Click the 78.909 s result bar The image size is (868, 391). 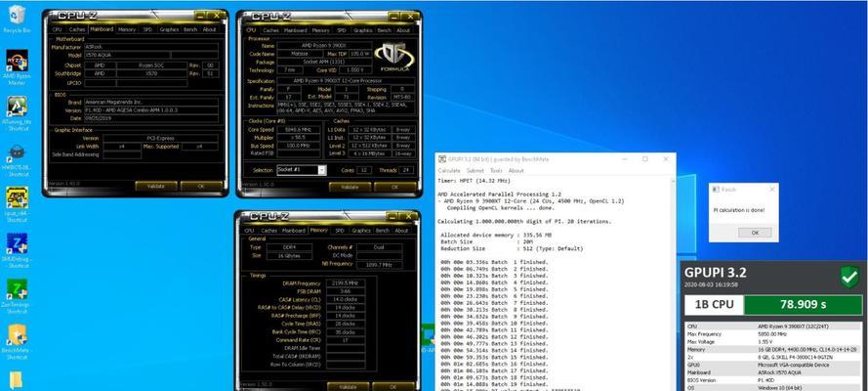(803, 305)
